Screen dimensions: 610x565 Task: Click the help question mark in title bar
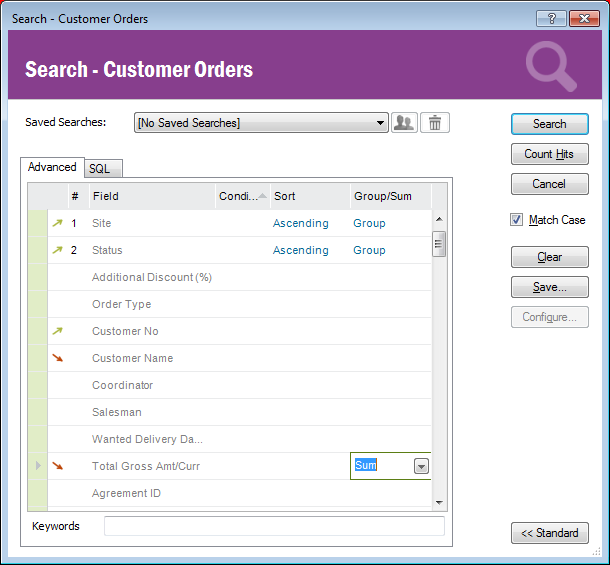tap(550, 18)
